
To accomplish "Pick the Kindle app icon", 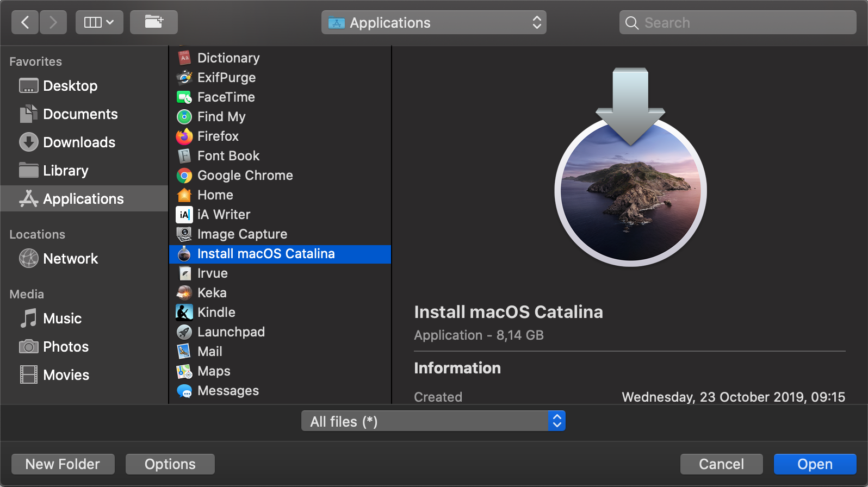I will [x=184, y=313].
